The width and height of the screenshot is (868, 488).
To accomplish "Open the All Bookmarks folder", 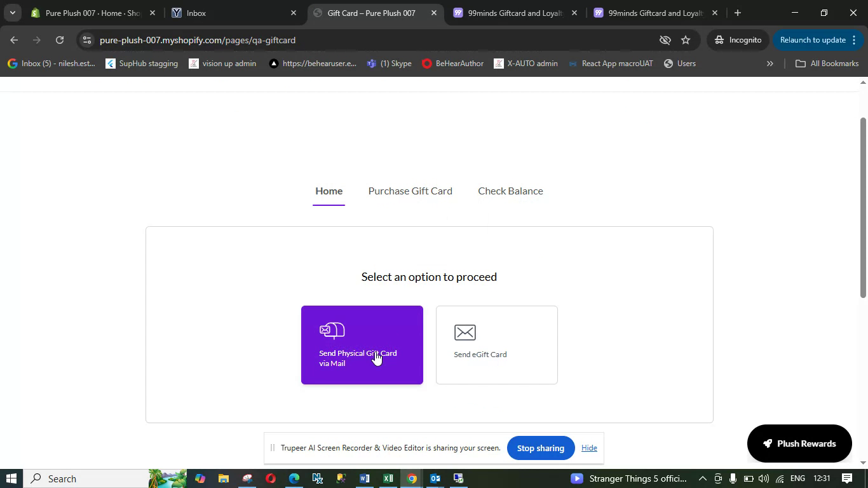I will click(827, 64).
